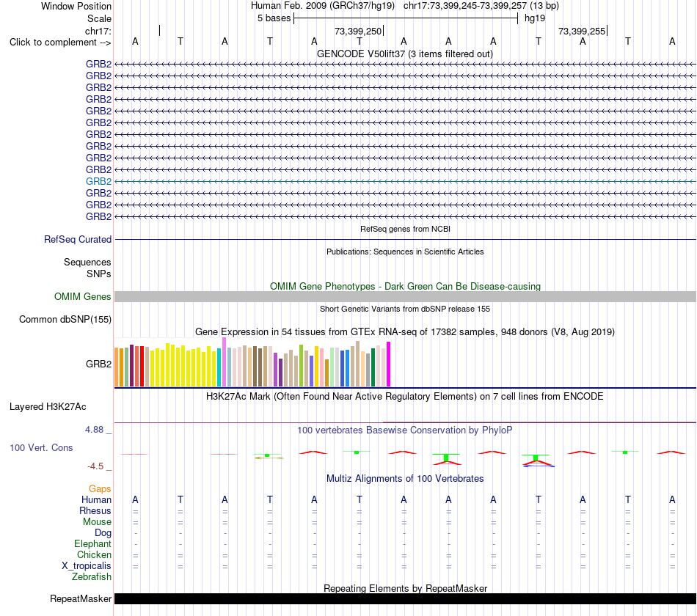Click the OMIM Gene Phenotypes green title

tap(406, 286)
